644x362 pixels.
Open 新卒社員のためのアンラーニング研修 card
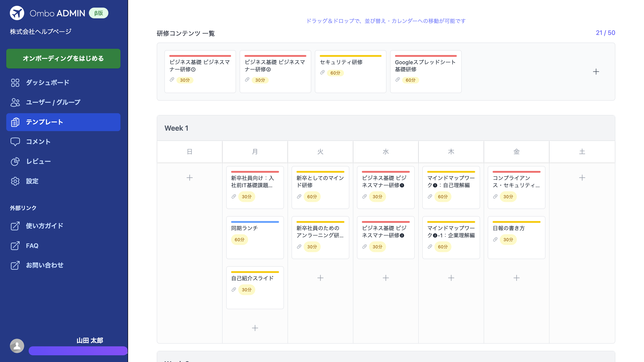click(x=320, y=237)
